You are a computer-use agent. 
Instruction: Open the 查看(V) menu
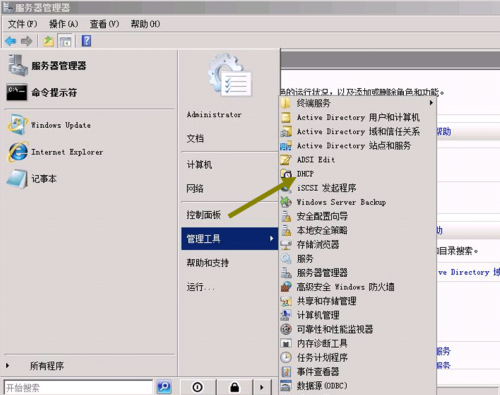[104, 24]
